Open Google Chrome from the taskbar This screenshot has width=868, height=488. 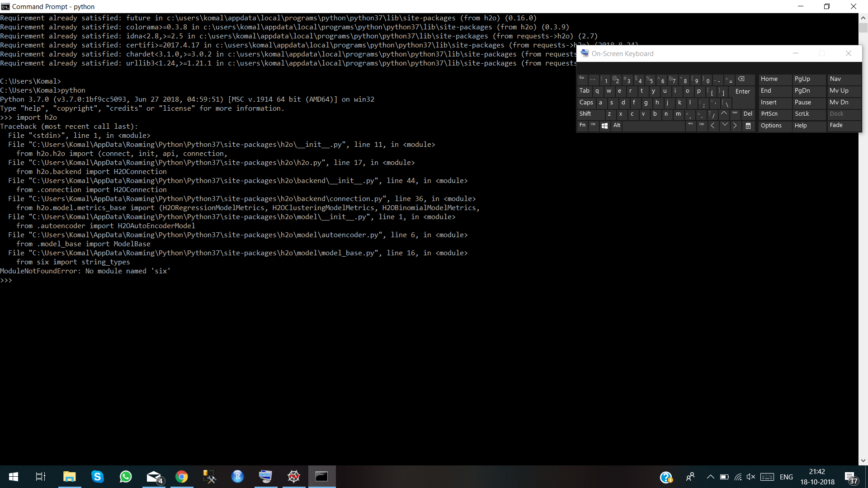click(181, 477)
